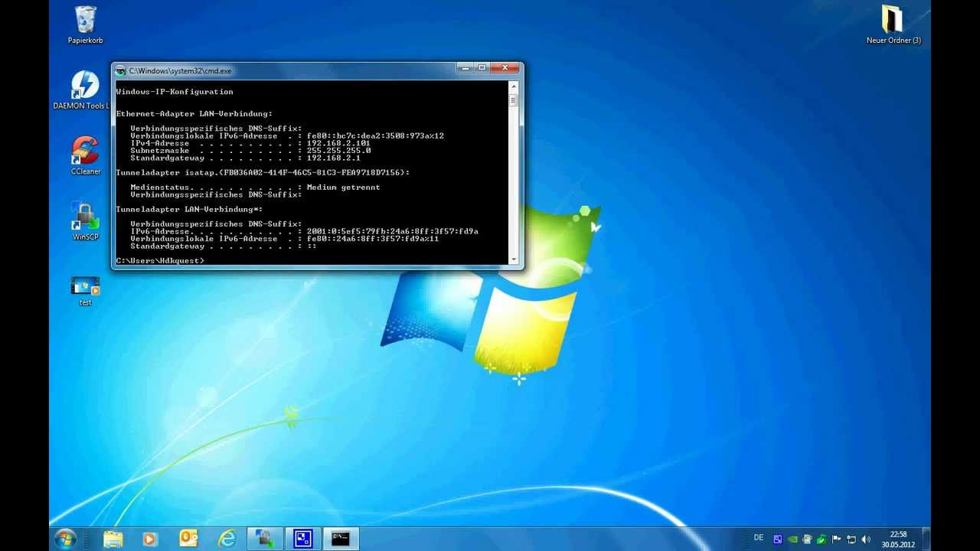Open the Windows Start menu orb

click(66, 539)
